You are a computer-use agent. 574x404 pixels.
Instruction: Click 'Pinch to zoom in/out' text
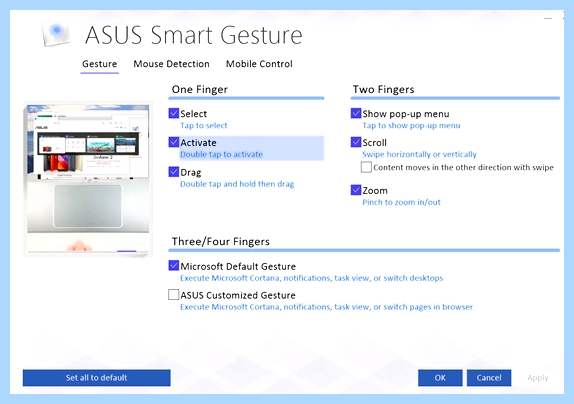tap(401, 202)
